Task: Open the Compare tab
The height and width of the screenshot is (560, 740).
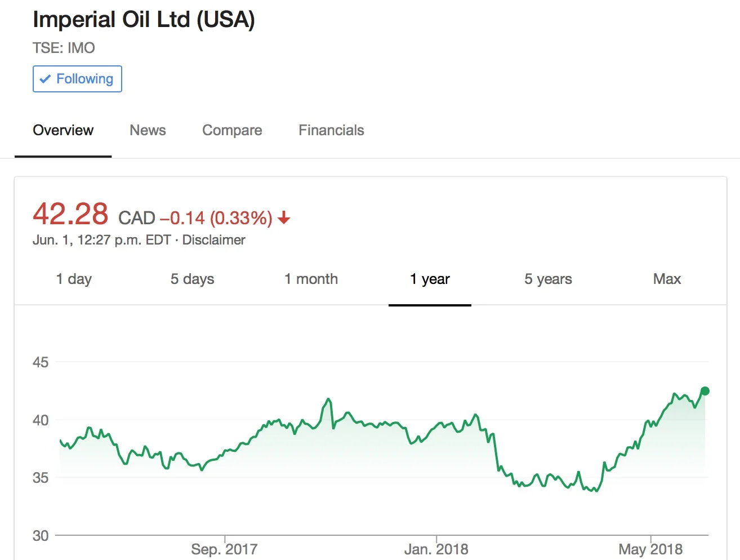Action: (x=232, y=130)
